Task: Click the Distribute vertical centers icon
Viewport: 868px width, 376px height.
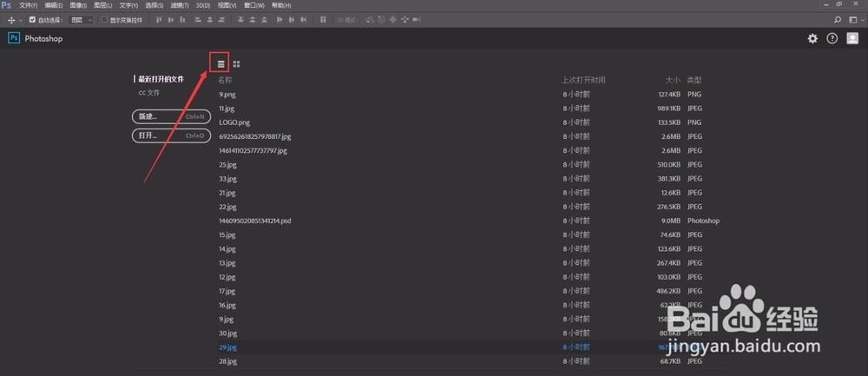Action: point(253,20)
